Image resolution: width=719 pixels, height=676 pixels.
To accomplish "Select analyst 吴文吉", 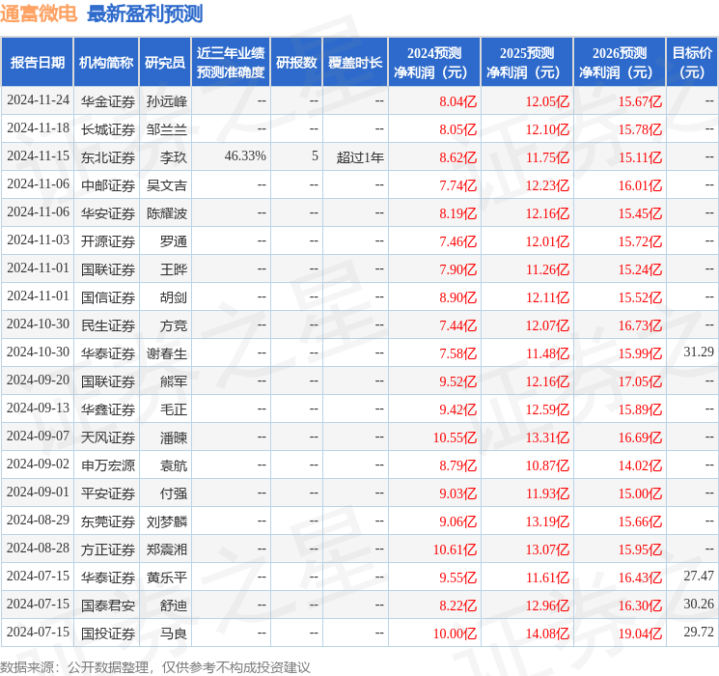I will tap(166, 185).
